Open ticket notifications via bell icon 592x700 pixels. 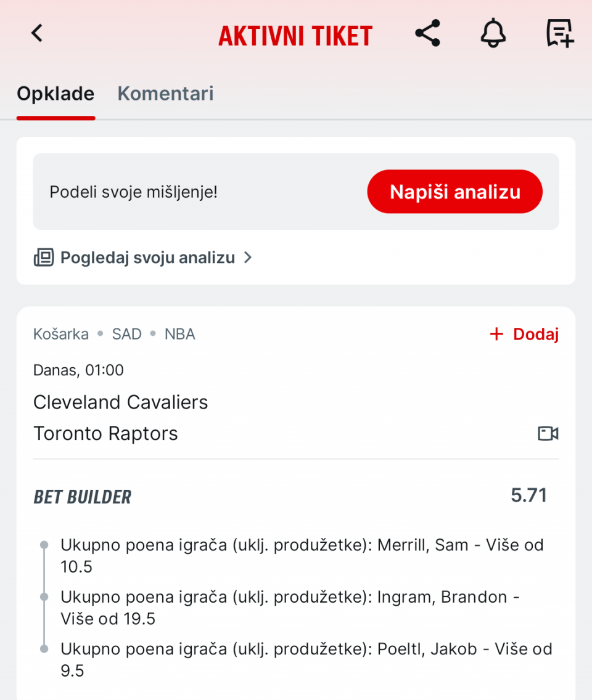coord(493,33)
